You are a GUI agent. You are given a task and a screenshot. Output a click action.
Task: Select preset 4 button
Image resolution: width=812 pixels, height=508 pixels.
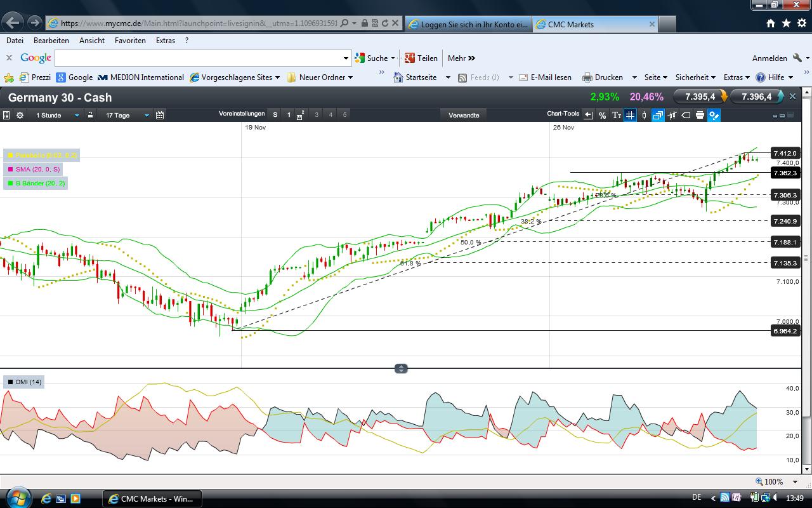point(331,115)
